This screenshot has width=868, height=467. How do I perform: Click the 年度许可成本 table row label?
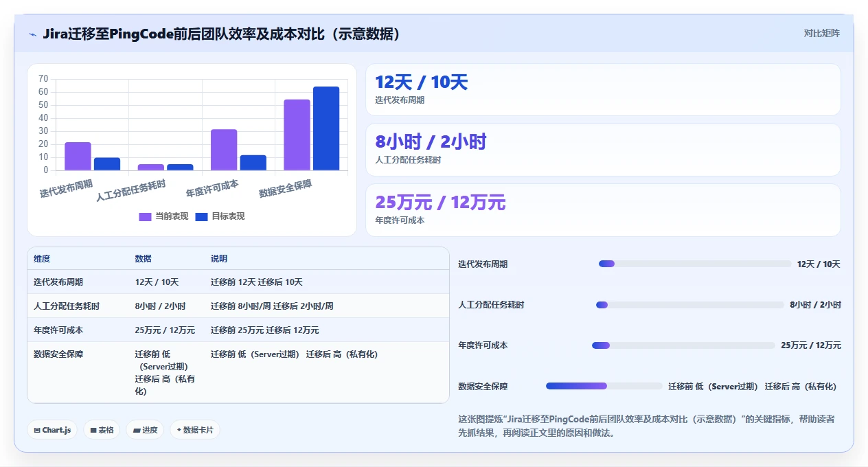point(58,330)
